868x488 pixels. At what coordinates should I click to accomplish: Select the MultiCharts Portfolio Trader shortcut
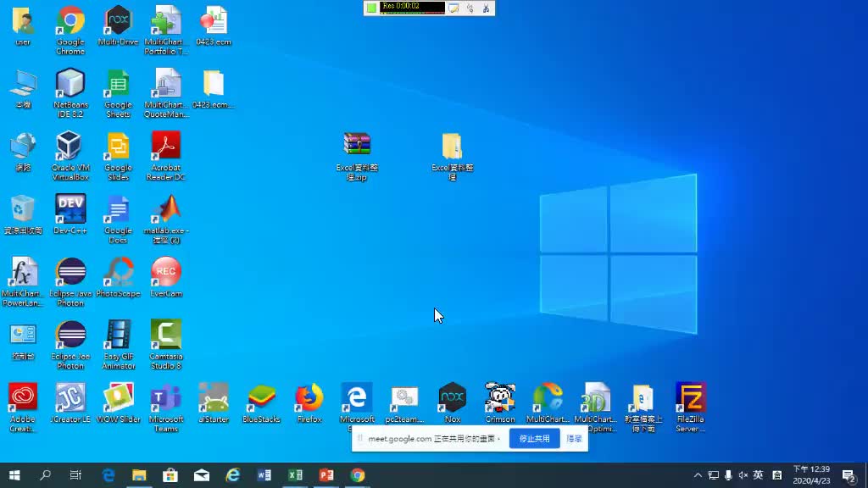tap(166, 30)
